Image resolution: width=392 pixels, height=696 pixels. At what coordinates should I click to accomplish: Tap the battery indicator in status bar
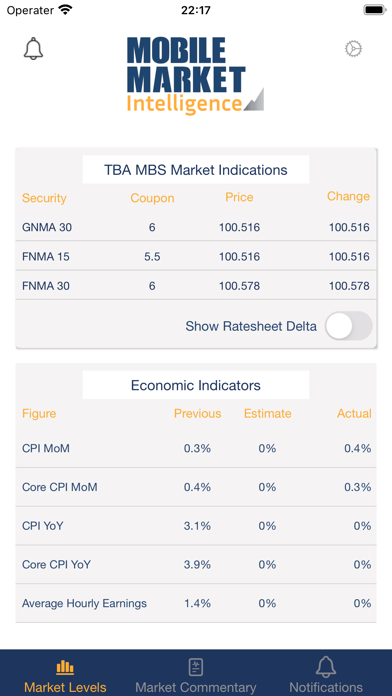(374, 10)
